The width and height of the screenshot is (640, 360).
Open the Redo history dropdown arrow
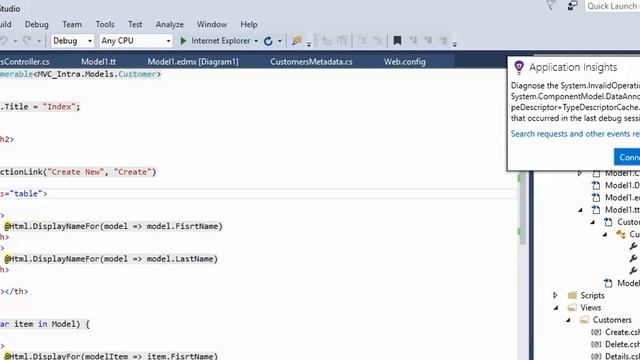39,41
